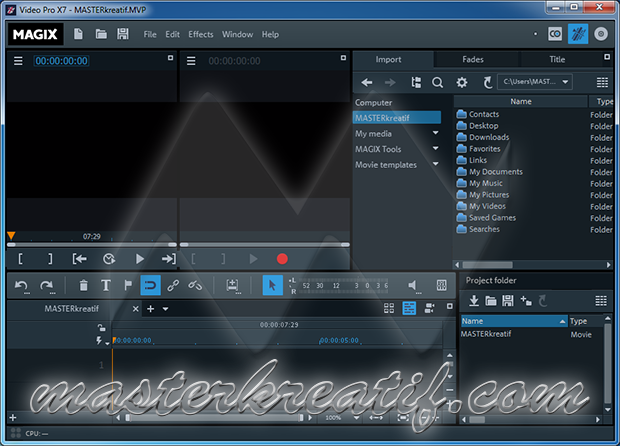Change media browser list view mode

pos(602,82)
